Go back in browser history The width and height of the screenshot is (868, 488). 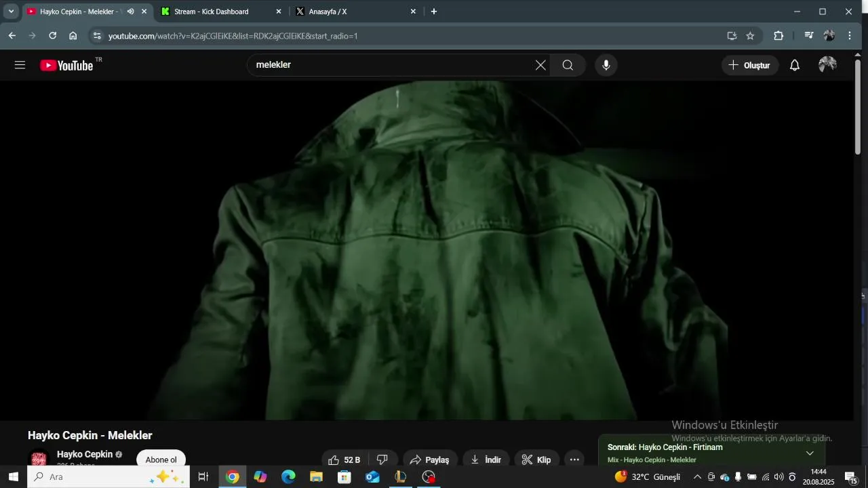pos(12,36)
